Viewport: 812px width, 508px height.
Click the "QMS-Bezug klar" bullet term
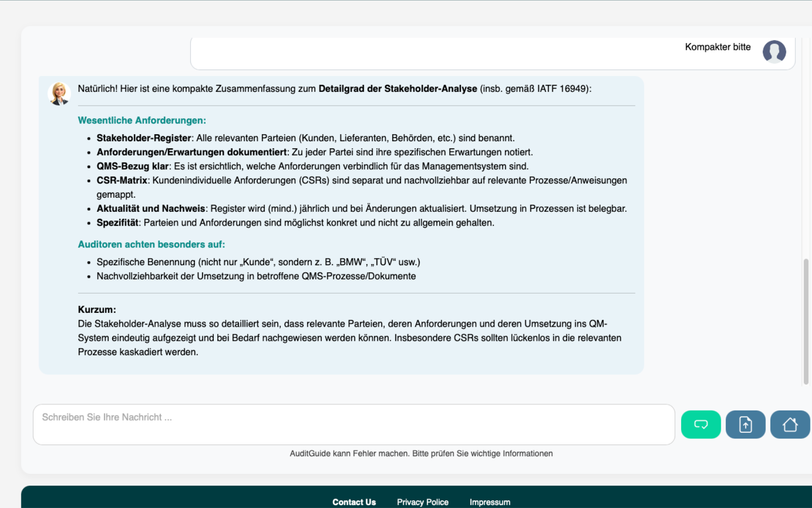click(x=132, y=167)
